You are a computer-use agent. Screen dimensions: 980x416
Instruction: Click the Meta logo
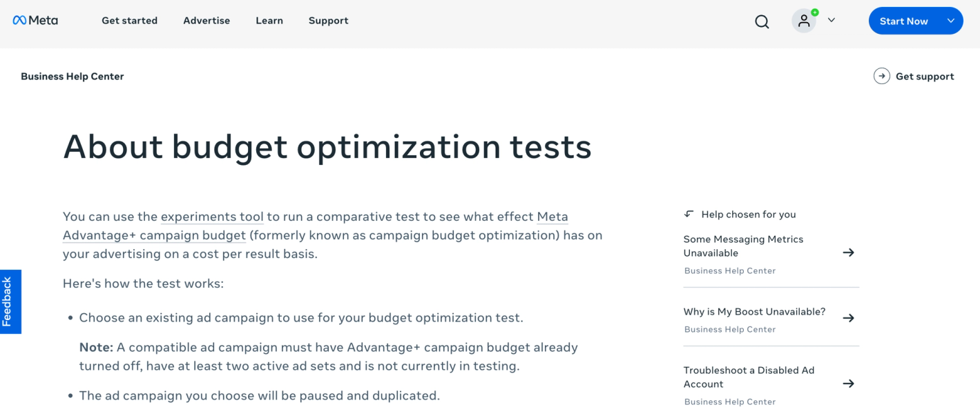(35, 21)
